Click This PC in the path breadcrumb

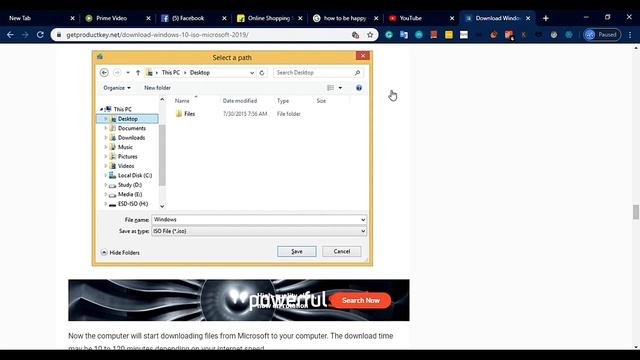pyautogui.click(x=171, y=73)
